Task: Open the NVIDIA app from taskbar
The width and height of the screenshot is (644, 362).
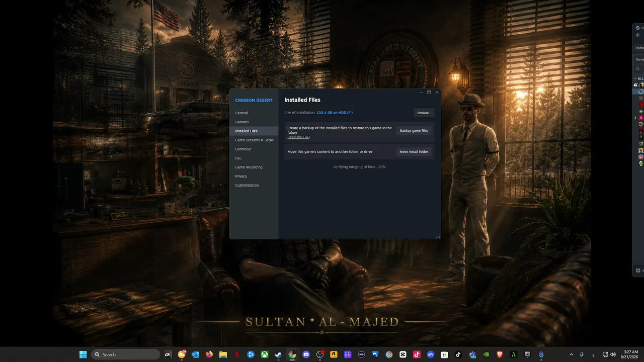Action: click(x=486, y=354)
